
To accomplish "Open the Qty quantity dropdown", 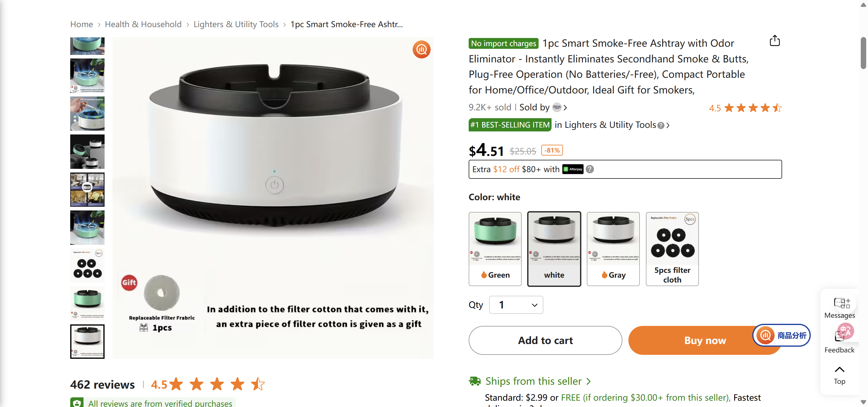I will click(516, 304).
